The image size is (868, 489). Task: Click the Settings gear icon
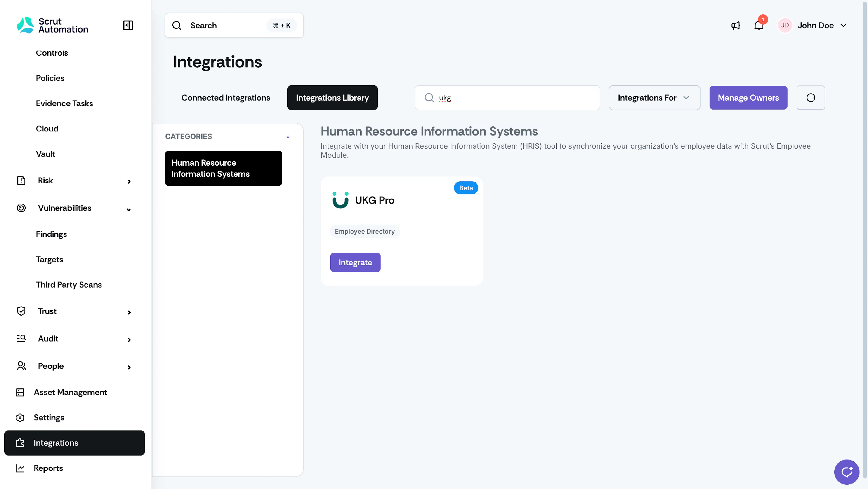point(20,418)
